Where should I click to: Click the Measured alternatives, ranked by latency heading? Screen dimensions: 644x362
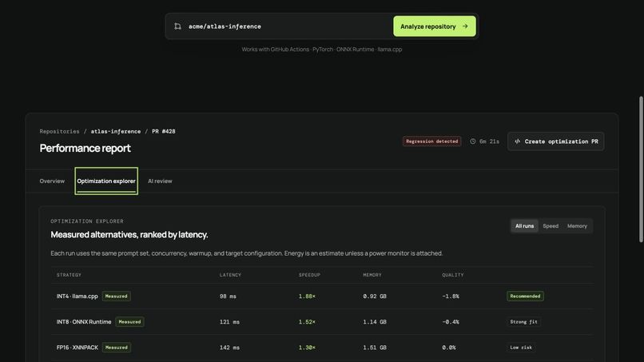click(x=129, y=235)
